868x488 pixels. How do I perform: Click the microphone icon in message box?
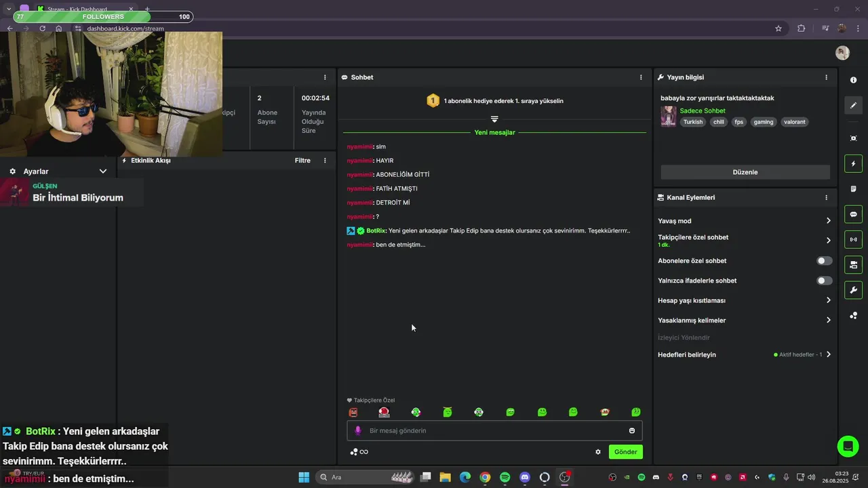coord(358,430)
